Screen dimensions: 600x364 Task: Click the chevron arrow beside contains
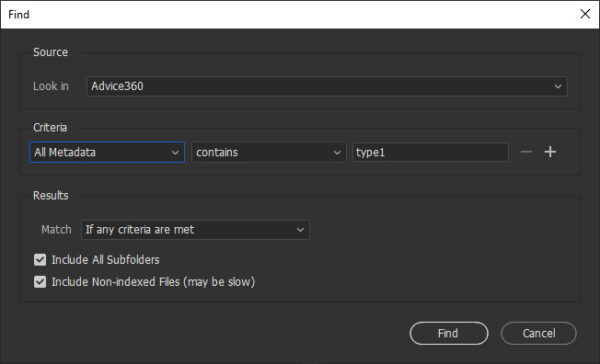pyautogui.click(x=337, y=153)
